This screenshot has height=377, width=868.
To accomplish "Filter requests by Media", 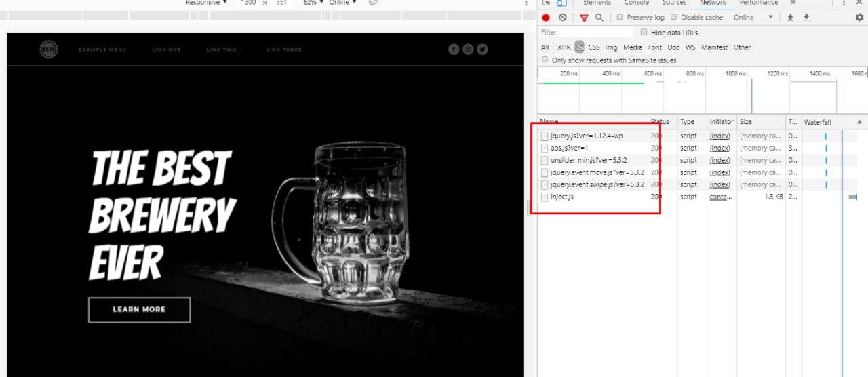I will 633,47.
